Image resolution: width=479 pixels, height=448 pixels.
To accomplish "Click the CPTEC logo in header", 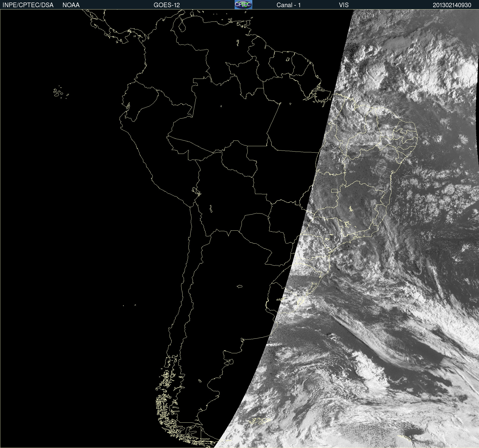I will pyautogui.click(x=243, y=5).
